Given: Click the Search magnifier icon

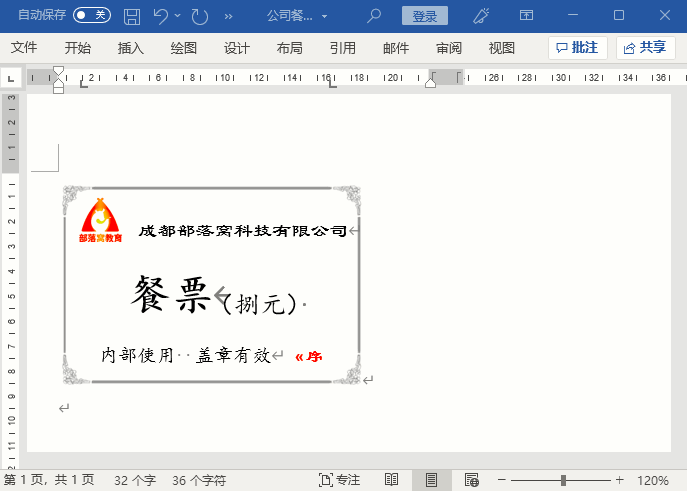Looking at the screenshot, I should click(x=374, y=16).
